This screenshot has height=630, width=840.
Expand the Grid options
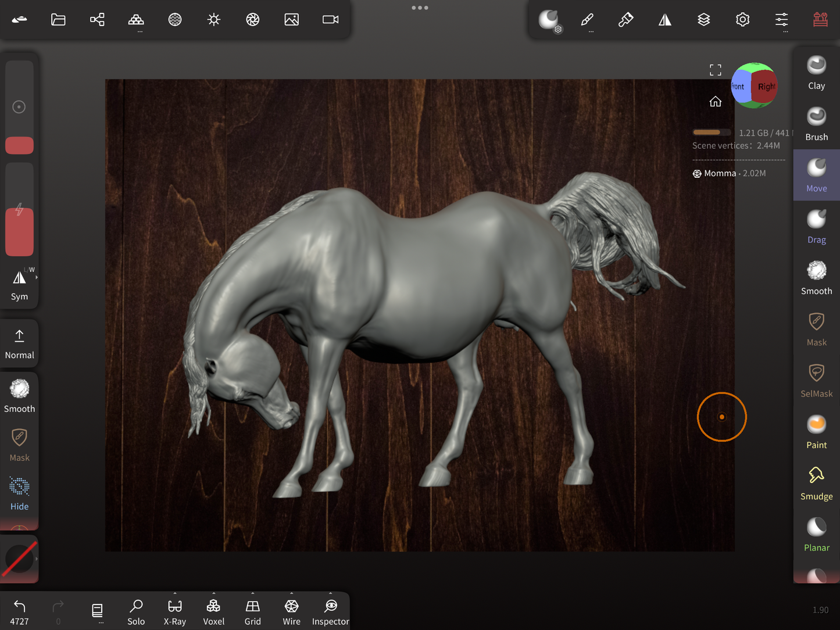pos(252,594)
